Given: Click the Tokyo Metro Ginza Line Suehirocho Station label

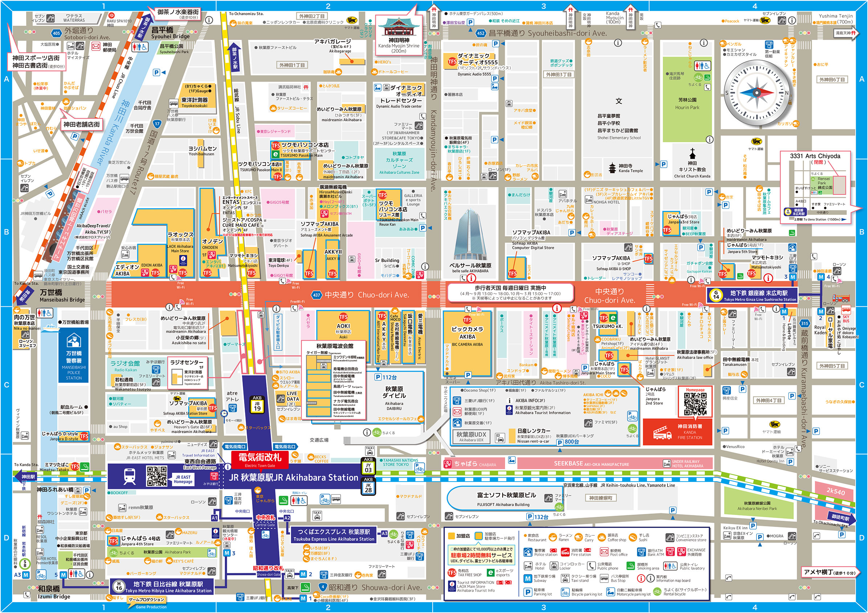Looking at the screenshot, I should coord(752,295).
